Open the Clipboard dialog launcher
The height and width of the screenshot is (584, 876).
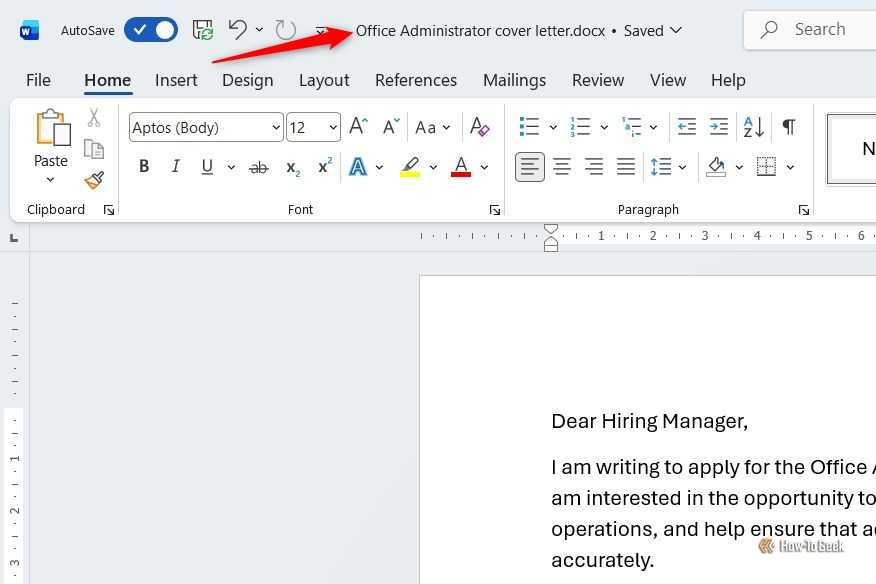(109, 210)
